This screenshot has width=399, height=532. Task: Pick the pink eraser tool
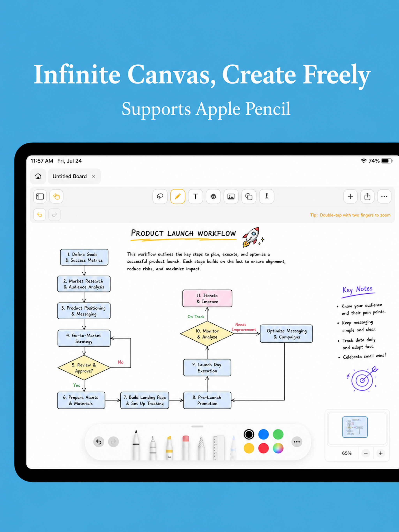click(x=186, y=448)
